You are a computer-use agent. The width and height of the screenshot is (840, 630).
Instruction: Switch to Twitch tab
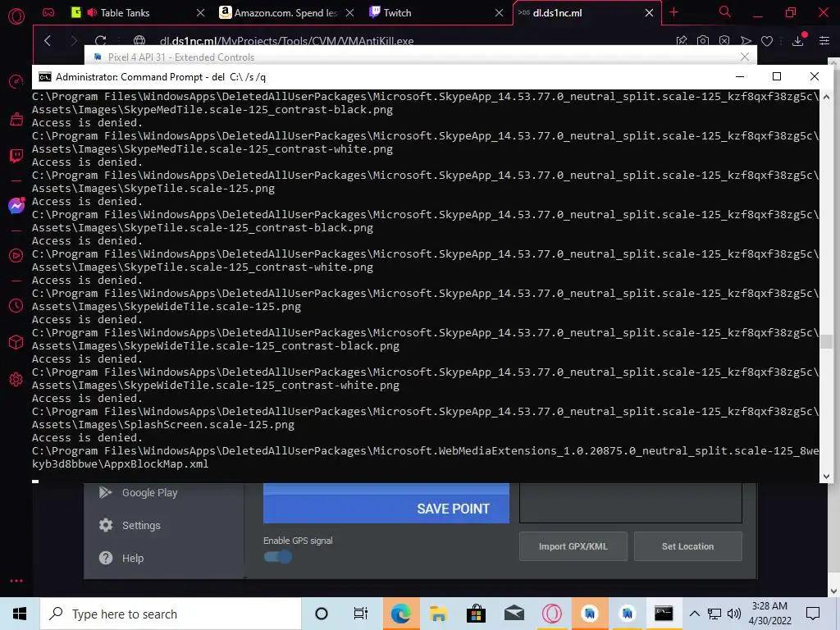[397, 13]
